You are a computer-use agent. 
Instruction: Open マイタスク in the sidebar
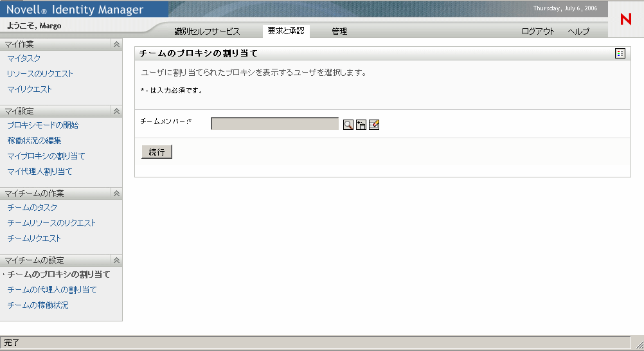coord(24,59)
